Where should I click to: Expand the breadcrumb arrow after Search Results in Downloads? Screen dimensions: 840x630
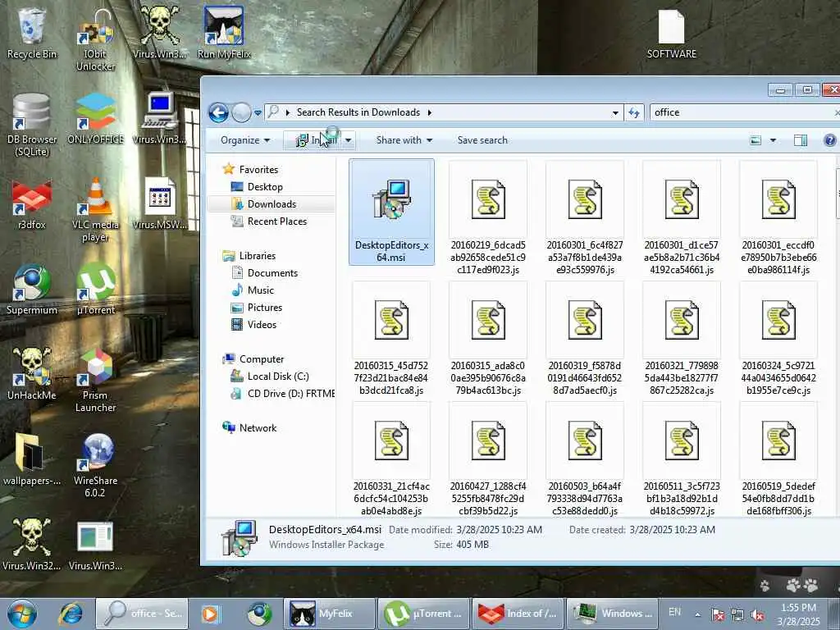coord(429,112)
